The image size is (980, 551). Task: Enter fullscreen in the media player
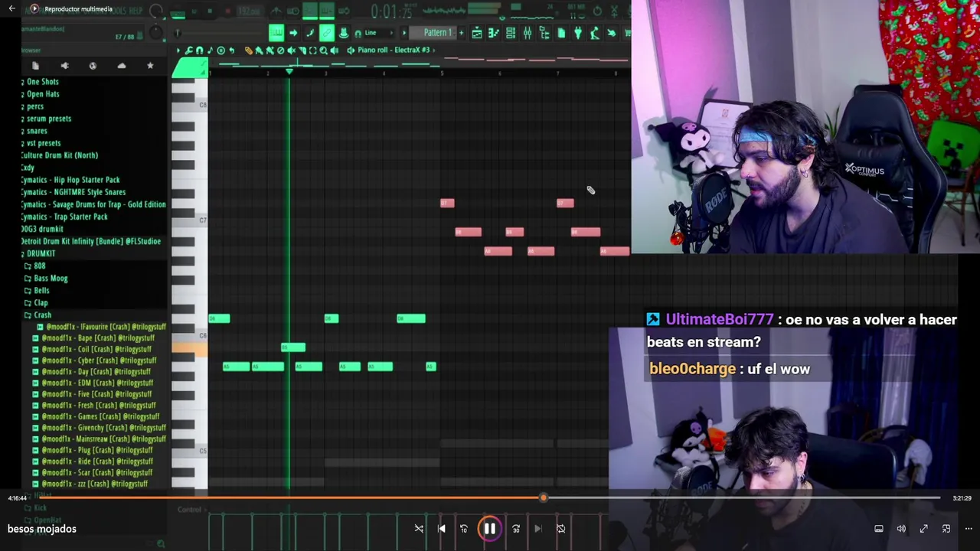tap(923, 529)
